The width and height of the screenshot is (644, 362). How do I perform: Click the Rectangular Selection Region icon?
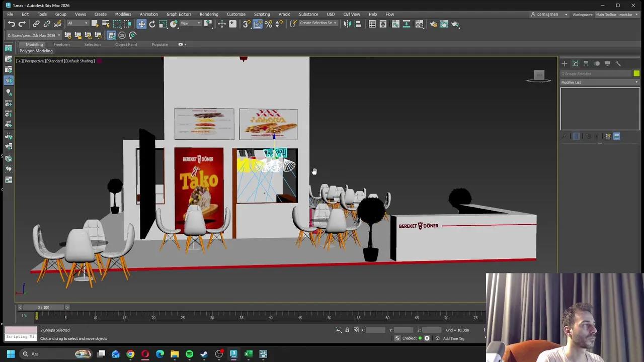coord(117,24)
